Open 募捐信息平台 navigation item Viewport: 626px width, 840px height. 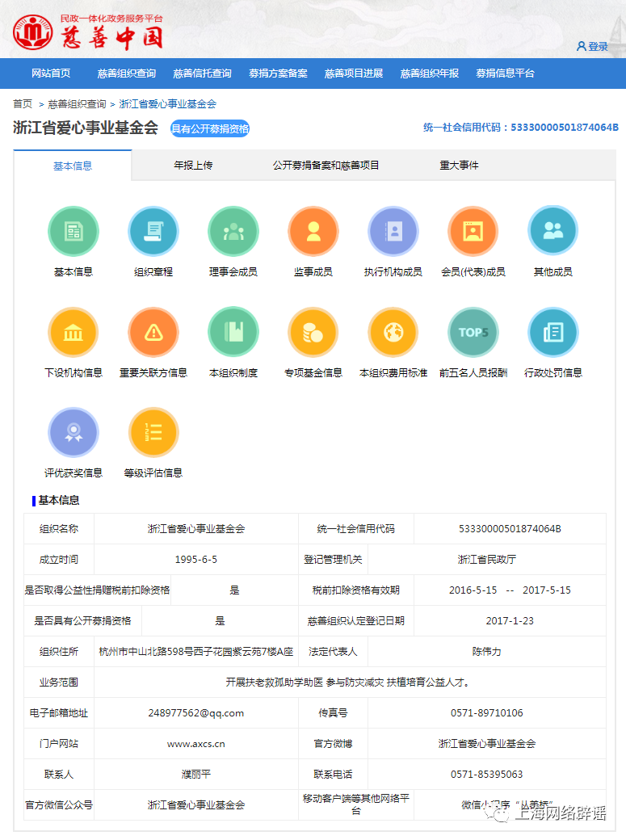point(505,73)
